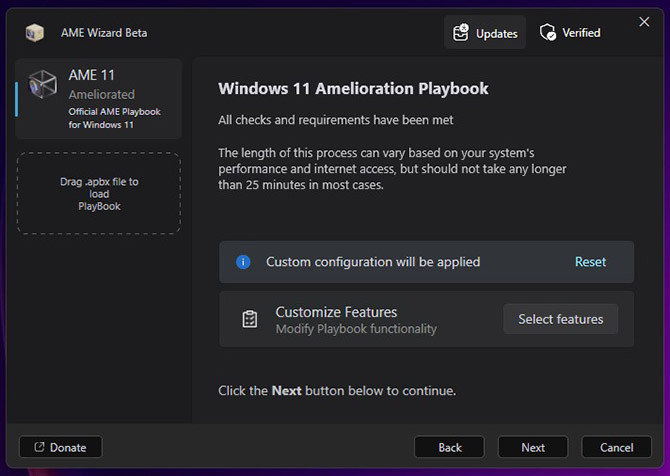Click the Windows 11 Amelioration Playbook heading

353,89
